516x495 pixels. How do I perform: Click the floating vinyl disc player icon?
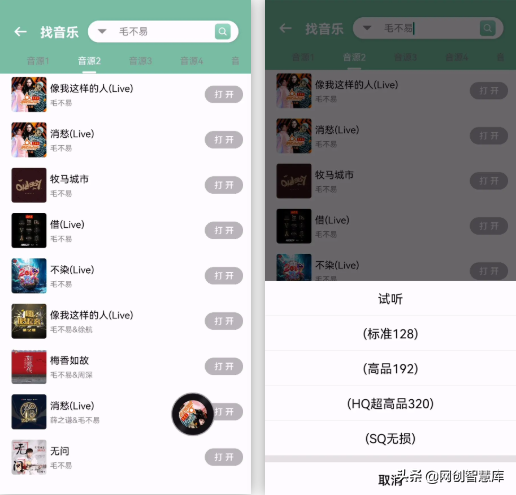193,414
